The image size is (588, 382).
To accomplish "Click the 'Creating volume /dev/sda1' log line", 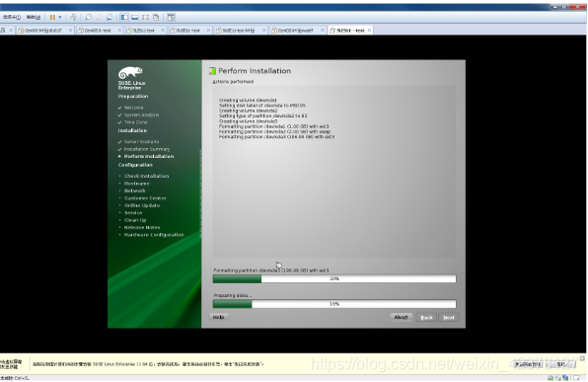I will (248, 101).
